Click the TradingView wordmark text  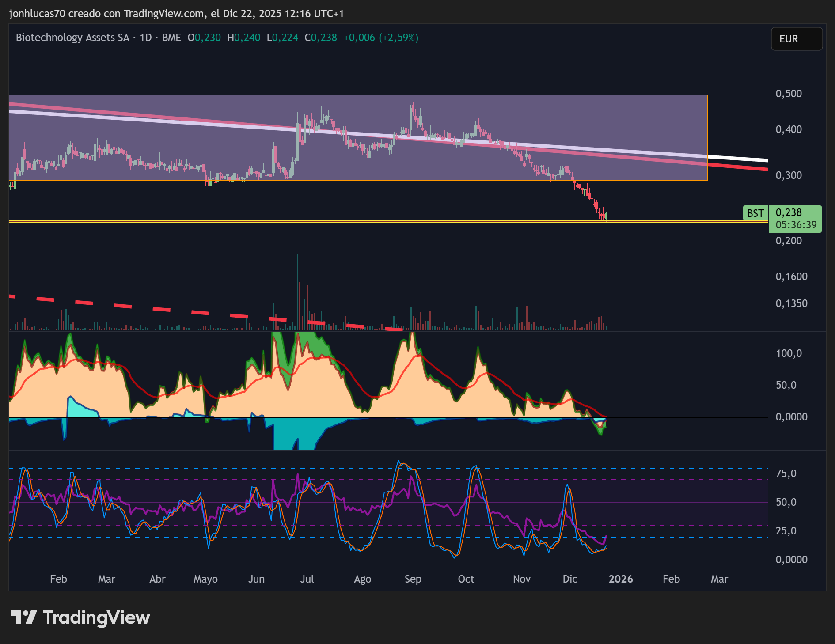pos(96,617)
